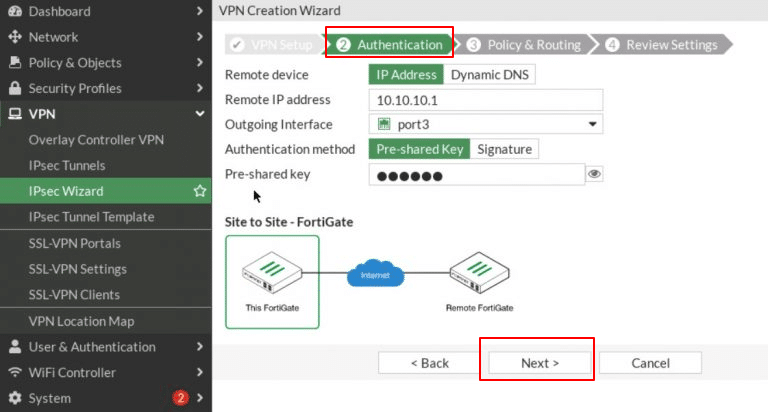Expand the Network menu chevron
The image size is (768, 412).
coord(199,37)
